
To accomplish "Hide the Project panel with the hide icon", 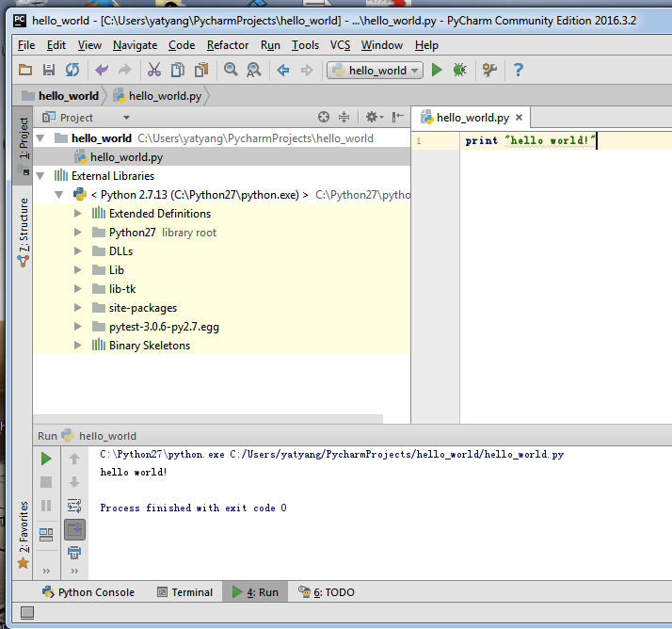I will pyautogui.click(x=398, y=117).
